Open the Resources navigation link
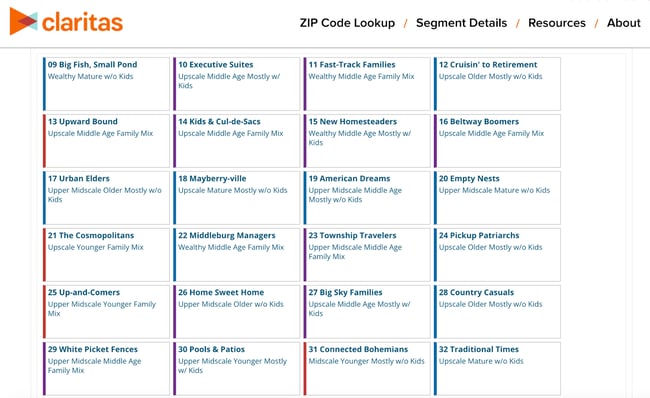 click(557, 23)
